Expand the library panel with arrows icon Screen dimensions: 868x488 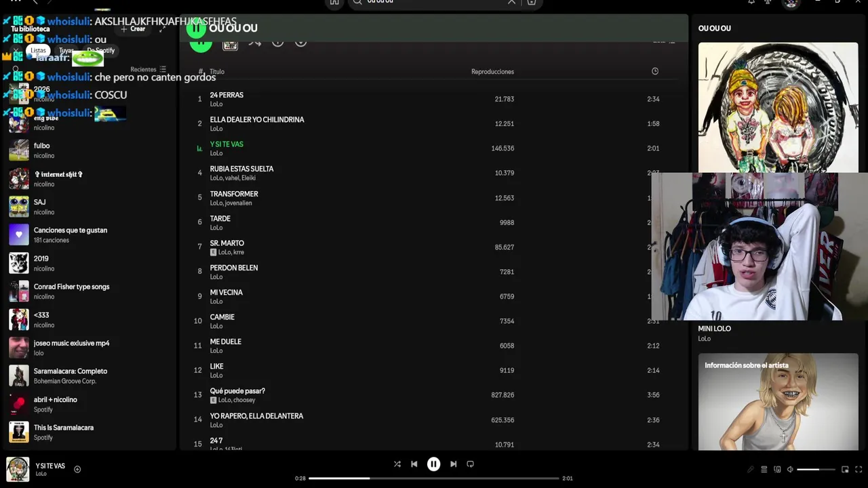pyautogui.click(x=162, y=29)
